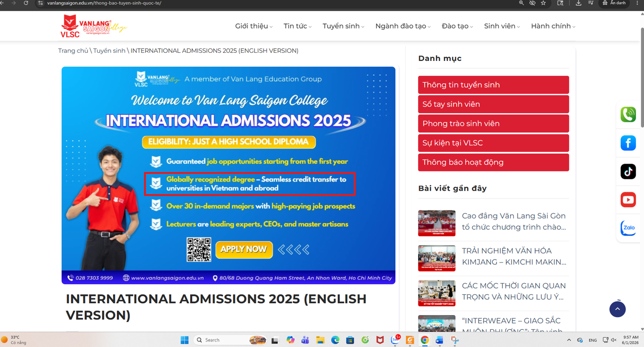Click the incognito Ẩn danh indicator
This screenshot has height=347, width=644.
[614, 3]
